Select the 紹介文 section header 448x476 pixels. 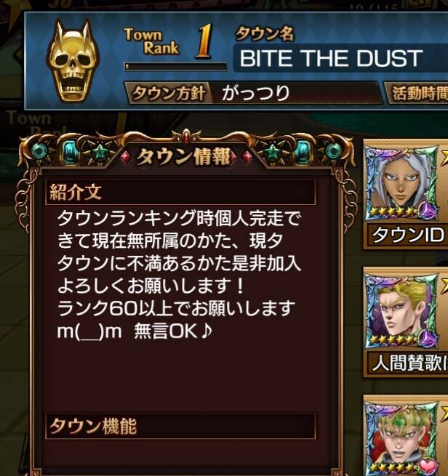(x=180, y=192)
